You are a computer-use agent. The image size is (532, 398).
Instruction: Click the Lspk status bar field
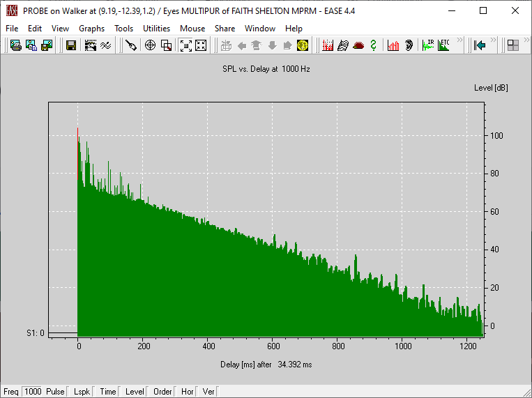tap(83, 392)
